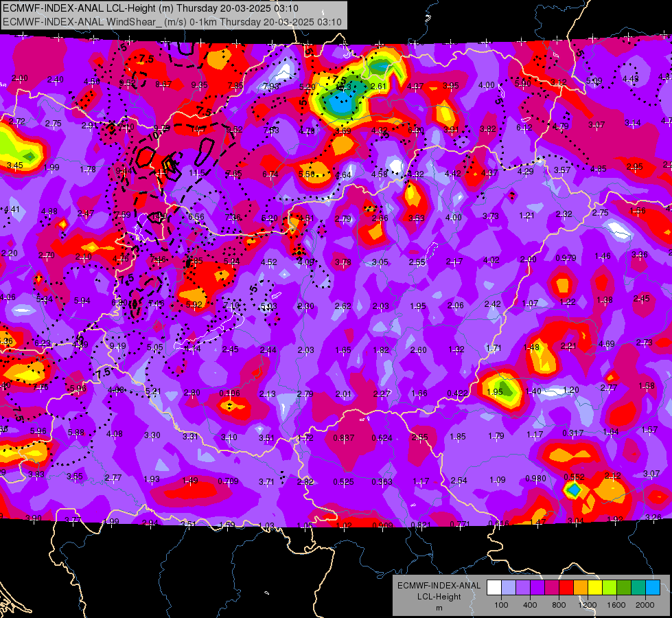Click the grid value "1.65"
This screenshot has width=672, height=618.
coord(343,350)
